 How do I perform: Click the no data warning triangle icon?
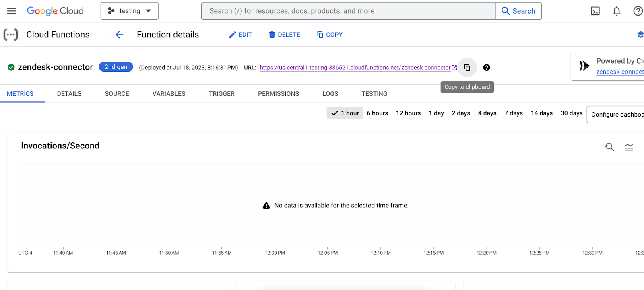click(x=266, y=206)
